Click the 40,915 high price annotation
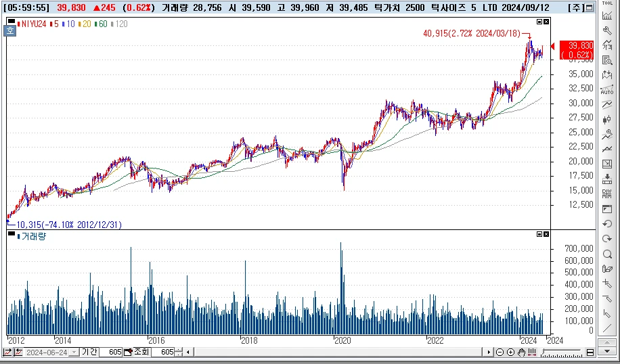Image resolution: width=620 pixels, height=364 pixels. [472, 34]
